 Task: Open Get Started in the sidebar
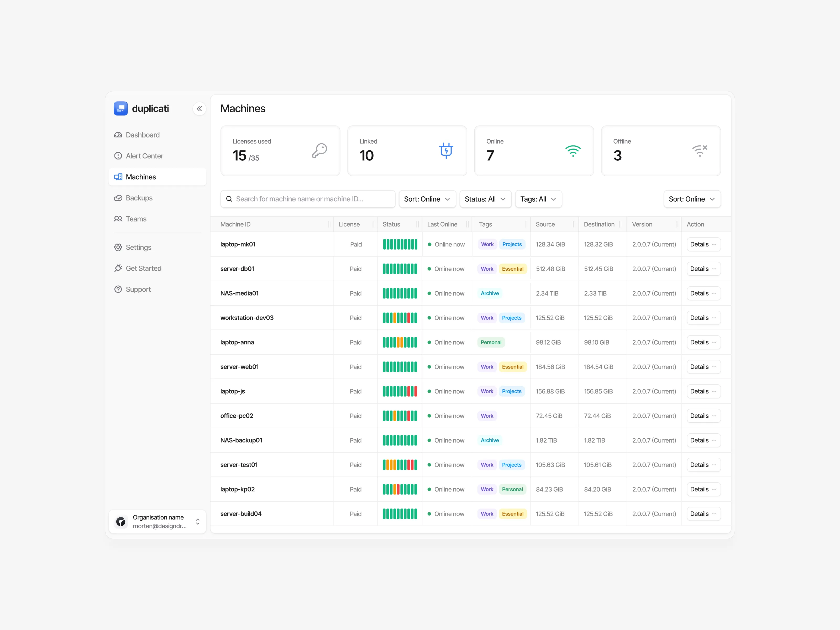[143, 269]
